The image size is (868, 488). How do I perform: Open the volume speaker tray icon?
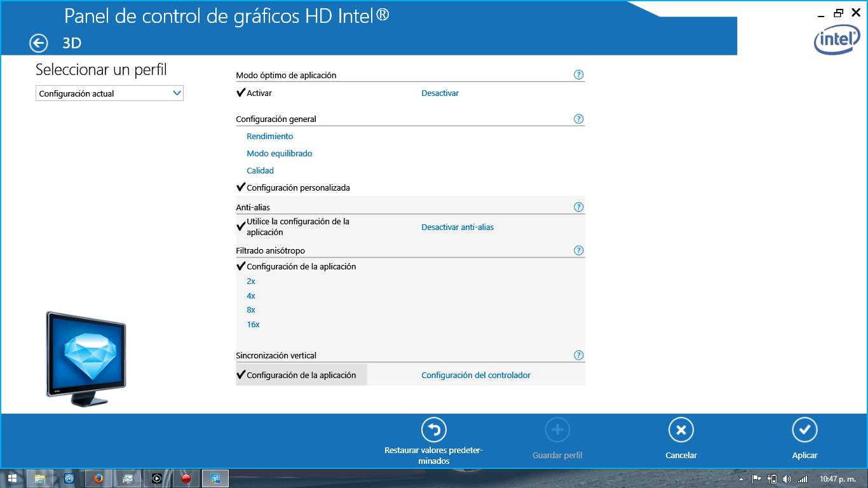787,479
